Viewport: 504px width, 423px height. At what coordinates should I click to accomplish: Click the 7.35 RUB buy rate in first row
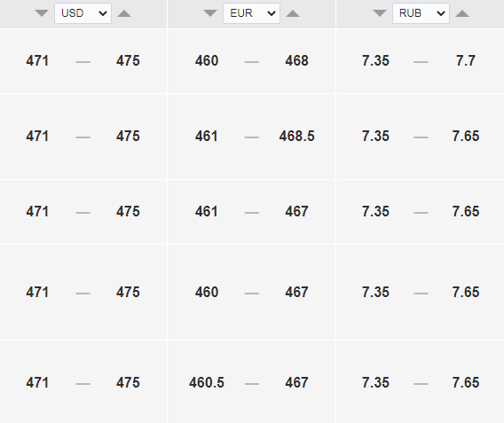(x=375, y=60)
